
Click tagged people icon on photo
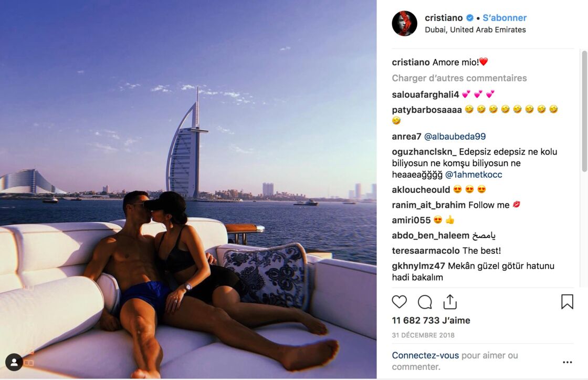14,362
